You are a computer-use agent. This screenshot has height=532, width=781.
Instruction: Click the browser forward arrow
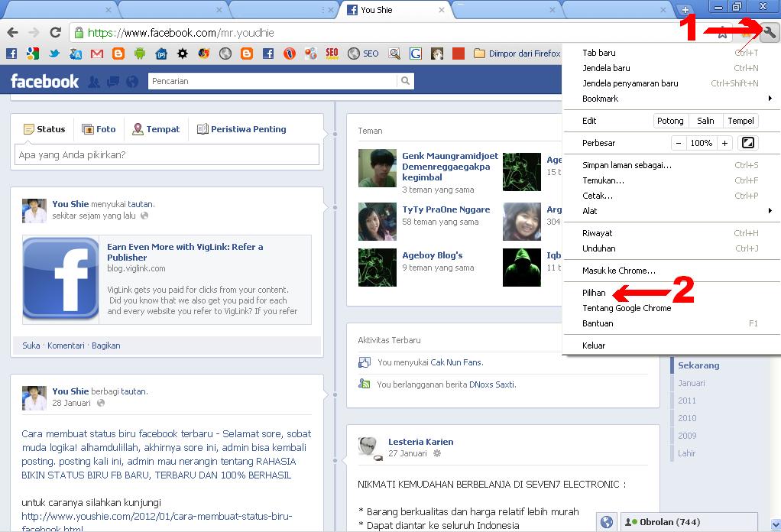coord(34,33)
